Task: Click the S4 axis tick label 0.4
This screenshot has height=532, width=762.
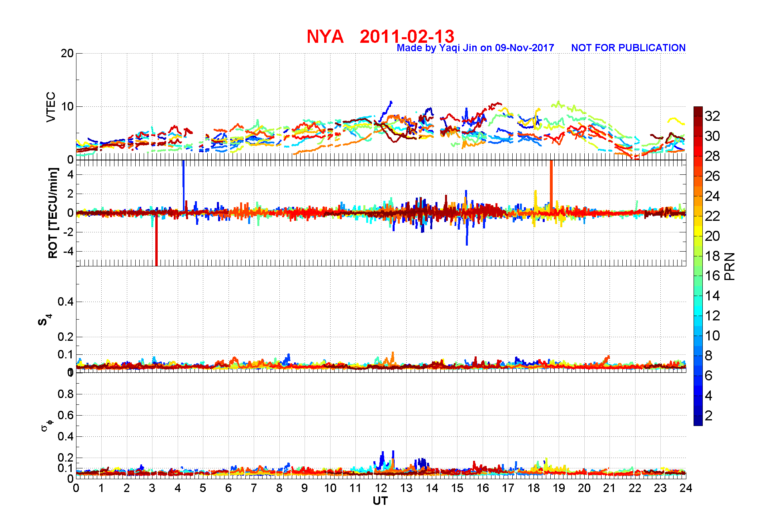Action: point(66,302)
